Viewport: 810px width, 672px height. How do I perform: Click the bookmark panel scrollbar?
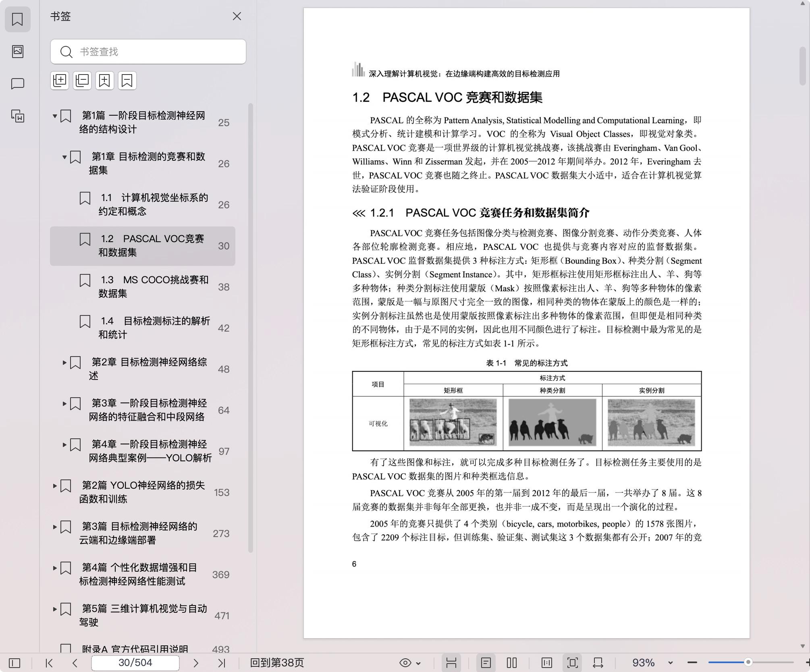pyautogui.click(x=250, y=328)
